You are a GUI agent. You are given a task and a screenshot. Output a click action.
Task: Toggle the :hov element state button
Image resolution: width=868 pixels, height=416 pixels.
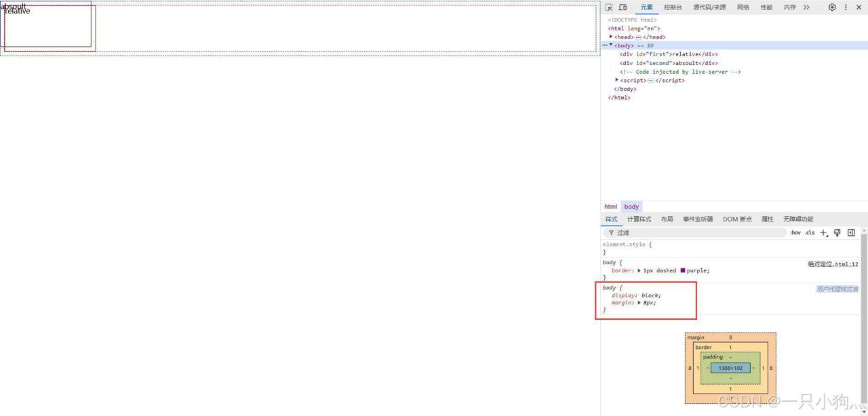pyautogui.click(x=795, y=232)
